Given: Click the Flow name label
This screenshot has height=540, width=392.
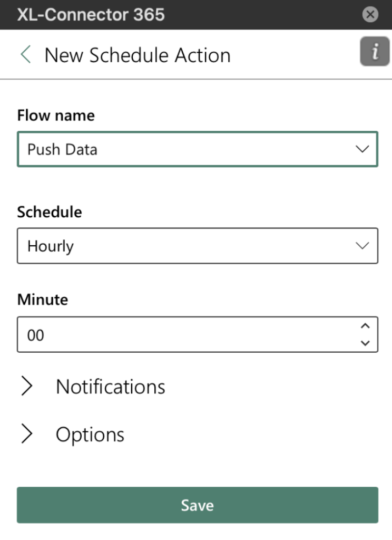Looking at the screenshot, I should tap(56, 115).
